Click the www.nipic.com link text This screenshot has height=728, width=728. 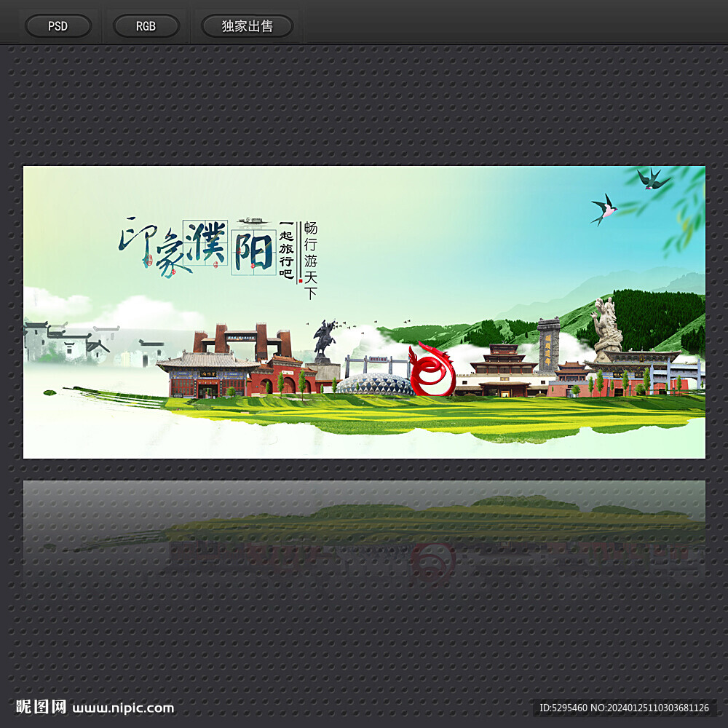(124, 708)
